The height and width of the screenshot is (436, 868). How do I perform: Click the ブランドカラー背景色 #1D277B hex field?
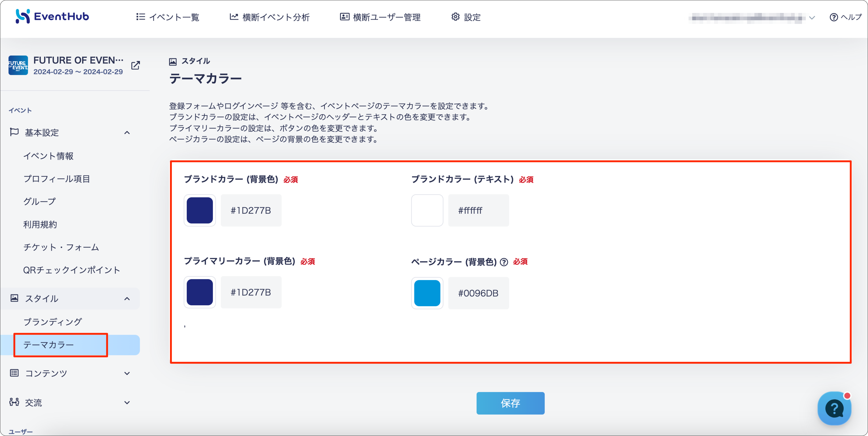[251, 210]
